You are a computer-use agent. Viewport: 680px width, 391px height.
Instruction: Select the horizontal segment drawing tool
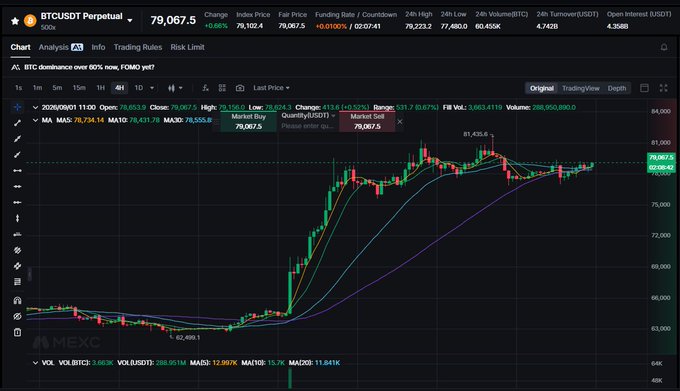pos(17,171)
